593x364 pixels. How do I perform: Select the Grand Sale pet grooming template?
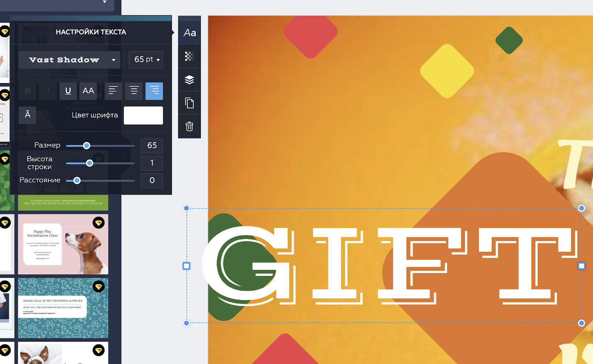pos(63,308)
